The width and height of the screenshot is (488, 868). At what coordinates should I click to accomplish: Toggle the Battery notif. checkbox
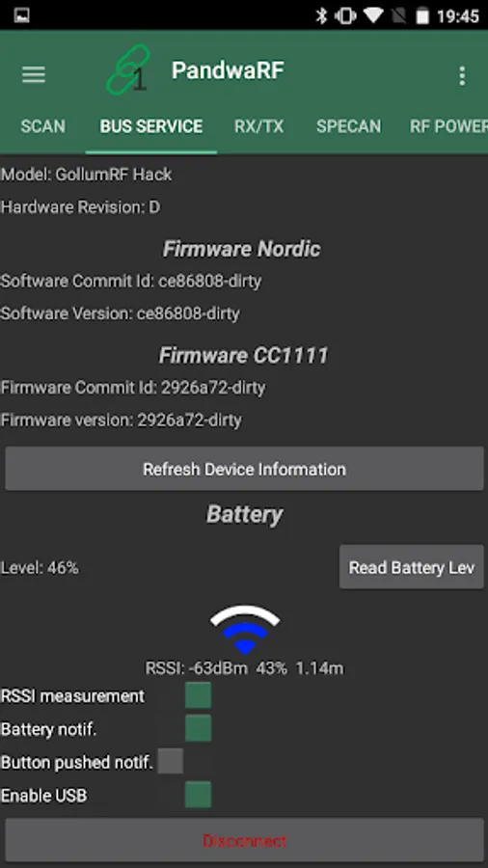click(198, 728)
